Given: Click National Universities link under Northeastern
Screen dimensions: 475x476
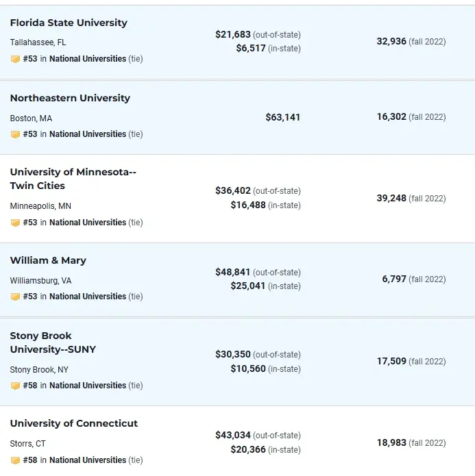Looking at the screenshot, I should tap(88, 134).
